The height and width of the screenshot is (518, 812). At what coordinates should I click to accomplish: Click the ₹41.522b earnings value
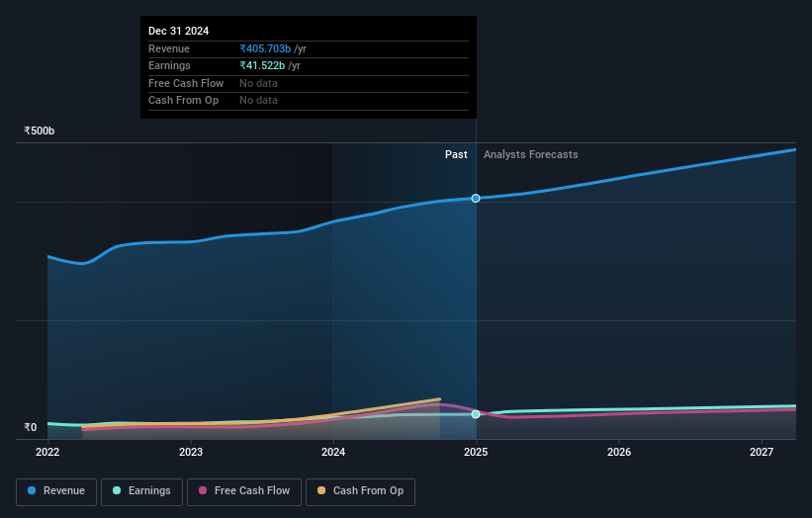(262, 65)
